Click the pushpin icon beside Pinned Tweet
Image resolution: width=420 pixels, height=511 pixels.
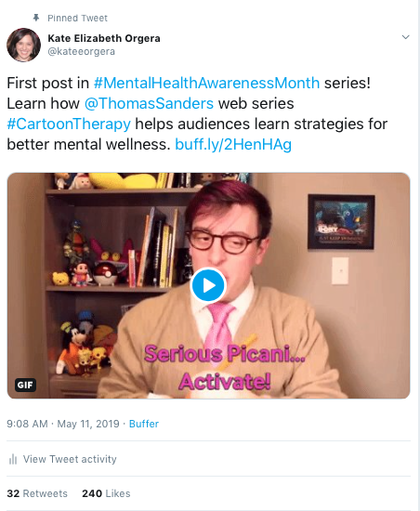36,18
